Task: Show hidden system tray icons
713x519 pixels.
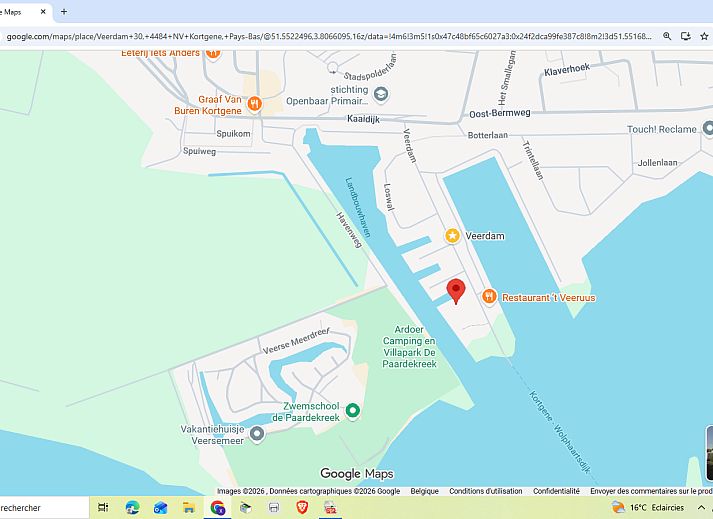Action: click(701, 508)
